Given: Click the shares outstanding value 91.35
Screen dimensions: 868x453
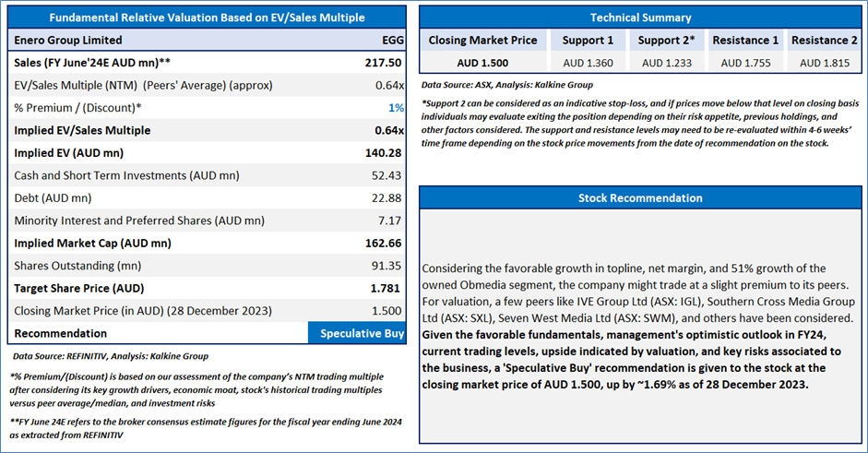Looking at the screenshot, I should tap(386, 266).
